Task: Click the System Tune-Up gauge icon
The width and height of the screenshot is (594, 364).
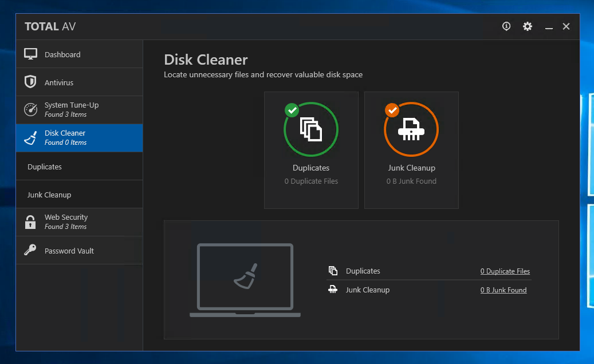Action: click(x=31, y=110)
